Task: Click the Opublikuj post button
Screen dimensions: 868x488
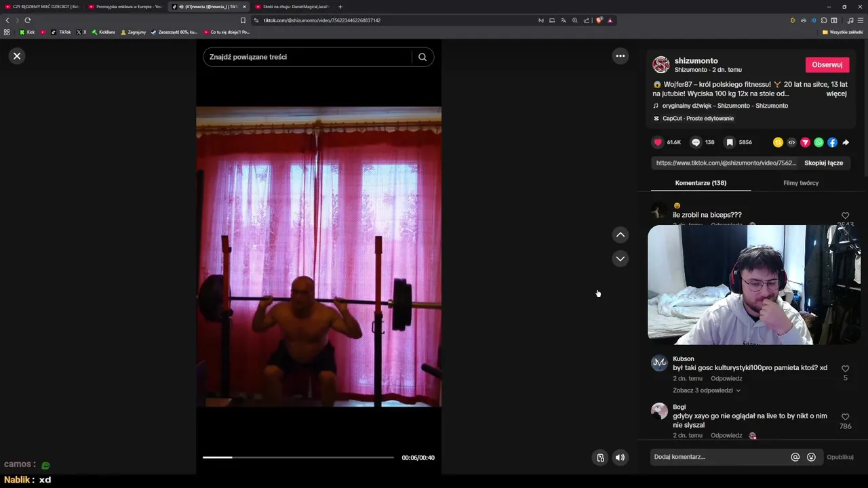Action: (x=840, y=457)
